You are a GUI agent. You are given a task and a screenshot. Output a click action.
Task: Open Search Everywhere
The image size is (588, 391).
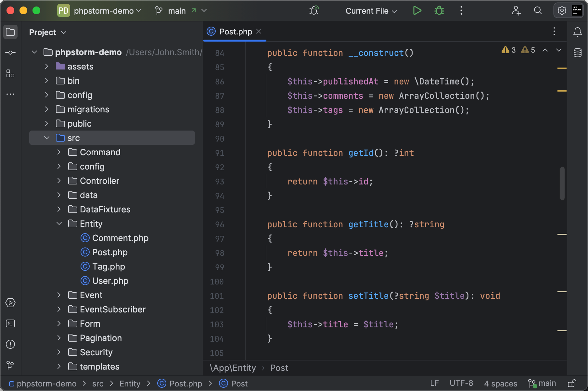click(x=538, y=10)
